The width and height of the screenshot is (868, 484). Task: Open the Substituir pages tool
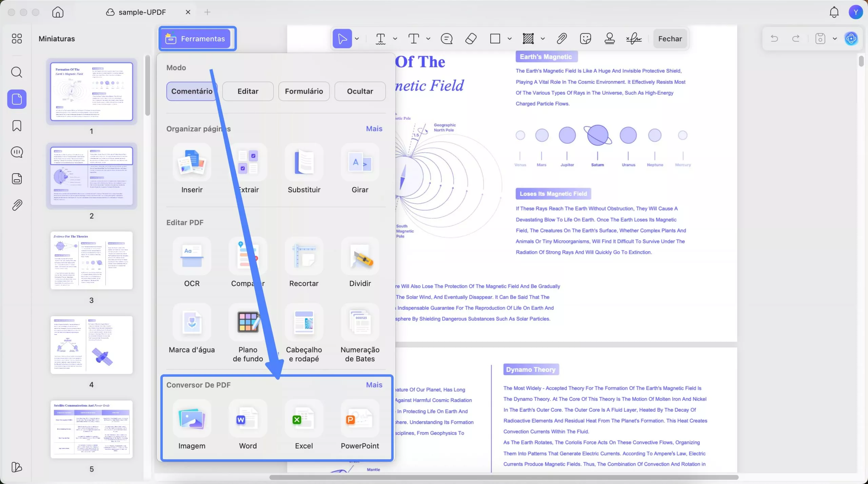(x=304, y=169)
